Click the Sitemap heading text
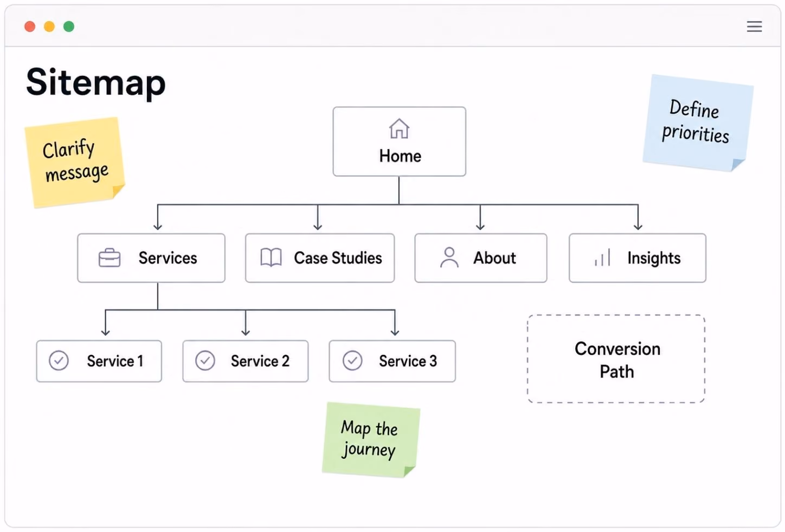 (x=96, y=82)
